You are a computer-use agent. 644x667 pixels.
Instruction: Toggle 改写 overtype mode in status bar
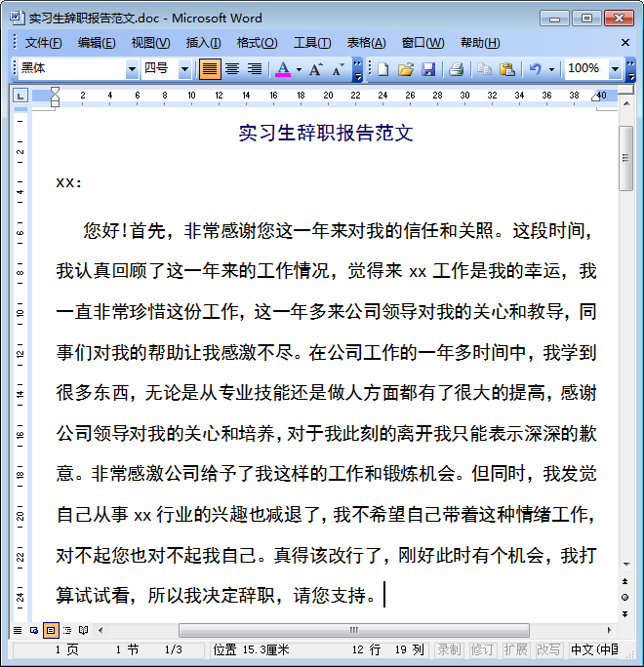pos(548,649)
